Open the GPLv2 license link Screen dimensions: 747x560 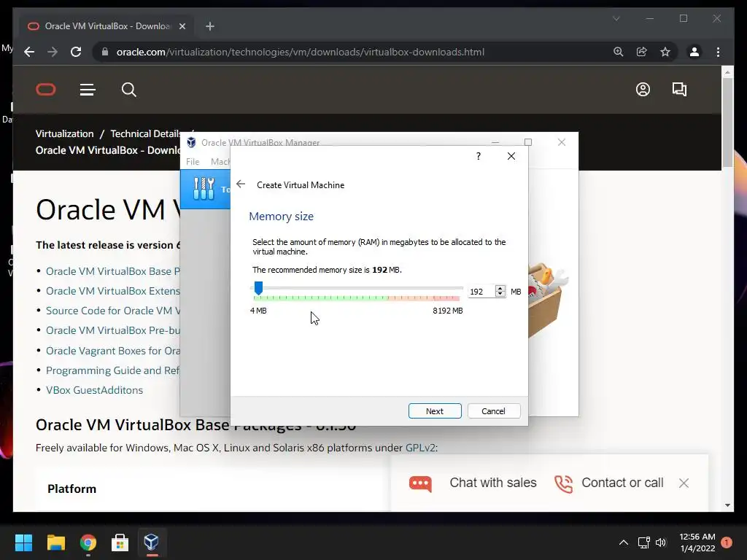tap(420, 448)
